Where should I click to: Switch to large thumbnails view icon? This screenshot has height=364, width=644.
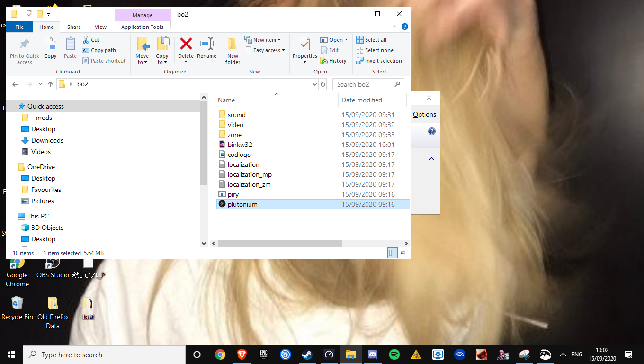tap(403, 253)
